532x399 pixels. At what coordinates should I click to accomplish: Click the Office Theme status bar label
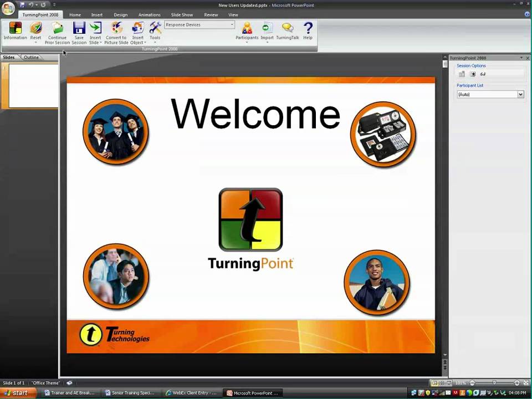(45, 383)
